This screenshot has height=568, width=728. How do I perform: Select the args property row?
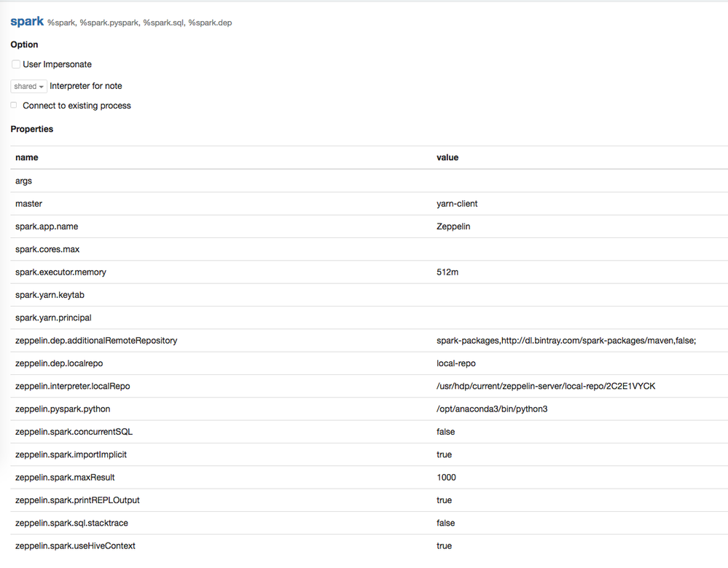pyautogui.click(x=23, y=181)
